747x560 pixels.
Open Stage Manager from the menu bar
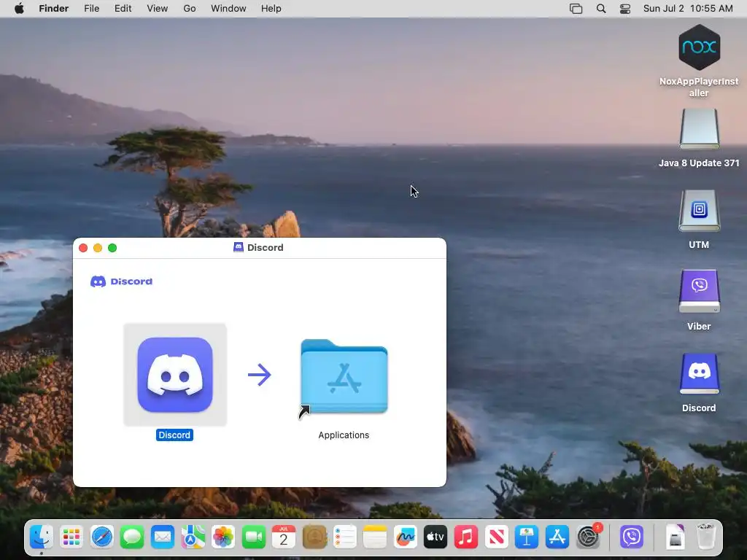pos(576,9)
